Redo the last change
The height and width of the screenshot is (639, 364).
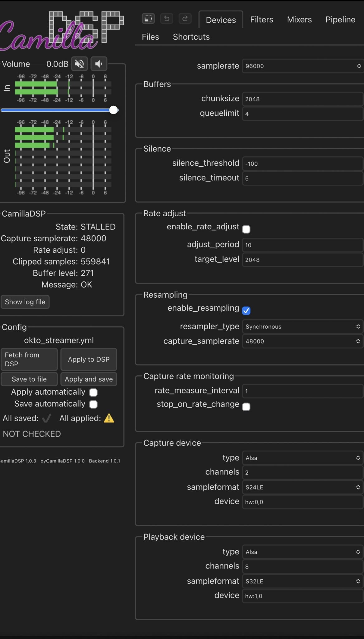coord(185,18)
